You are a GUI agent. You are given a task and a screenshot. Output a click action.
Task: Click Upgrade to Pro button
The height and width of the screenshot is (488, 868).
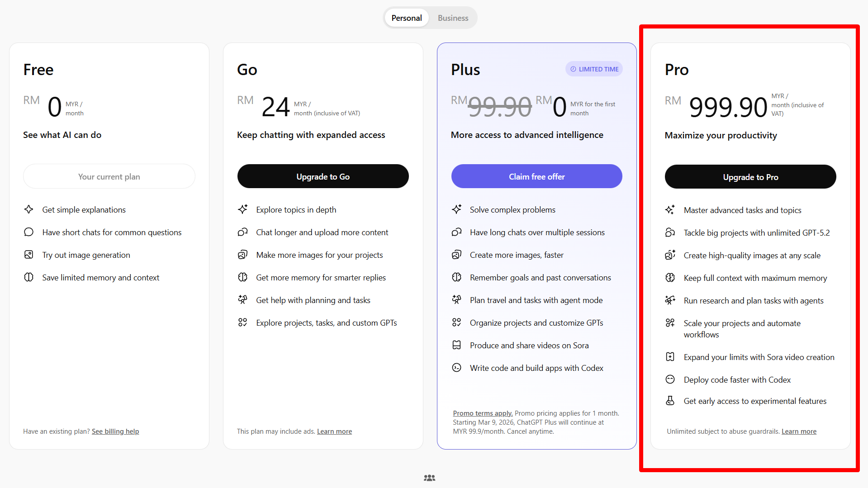click(750, 177)
